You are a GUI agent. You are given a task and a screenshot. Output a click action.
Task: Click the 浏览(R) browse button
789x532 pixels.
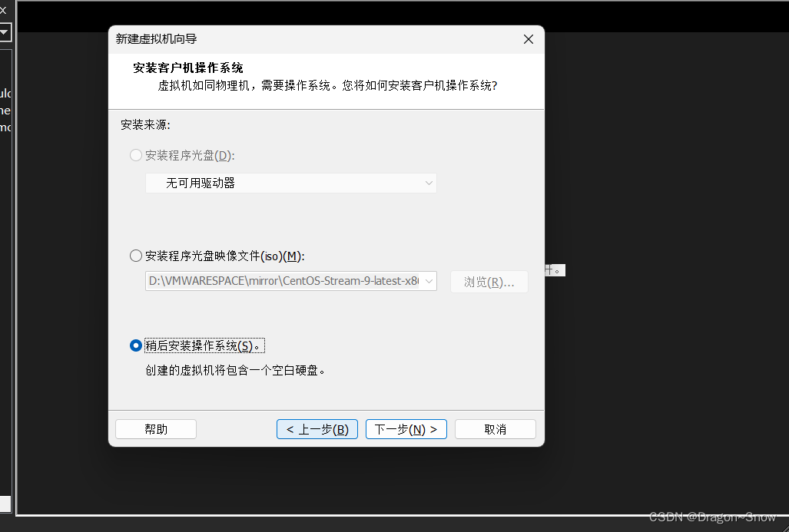pos(489,281)
